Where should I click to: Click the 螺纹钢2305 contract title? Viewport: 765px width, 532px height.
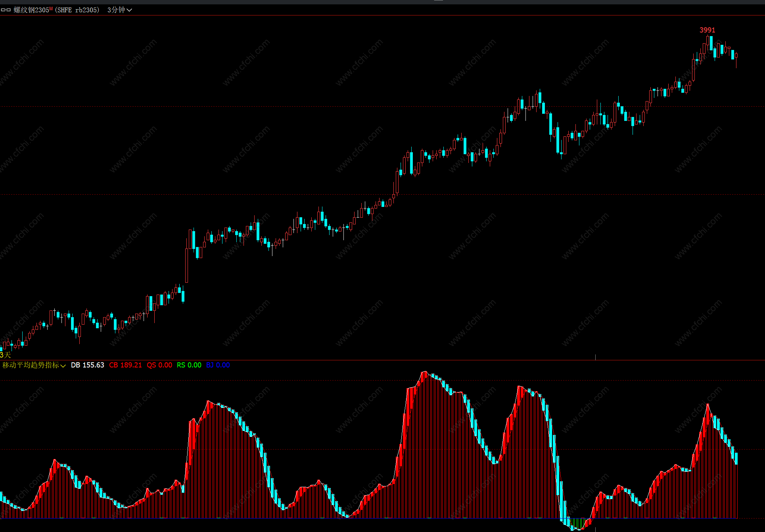point(31,10)
